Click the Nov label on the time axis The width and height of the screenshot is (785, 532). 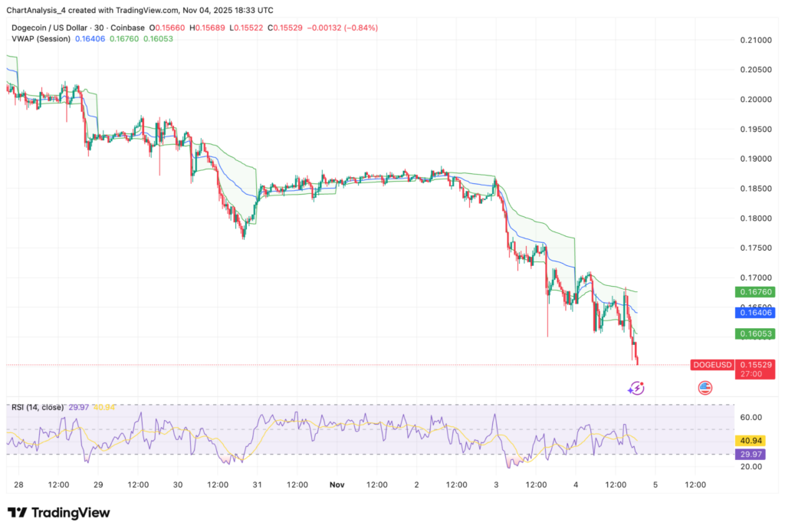click(337, 484)
